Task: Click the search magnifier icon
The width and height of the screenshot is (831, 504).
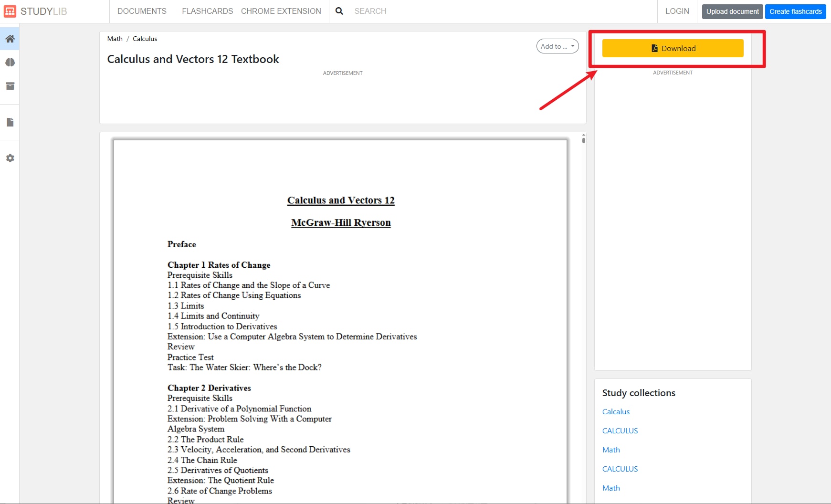Action: tap(339, 11)
